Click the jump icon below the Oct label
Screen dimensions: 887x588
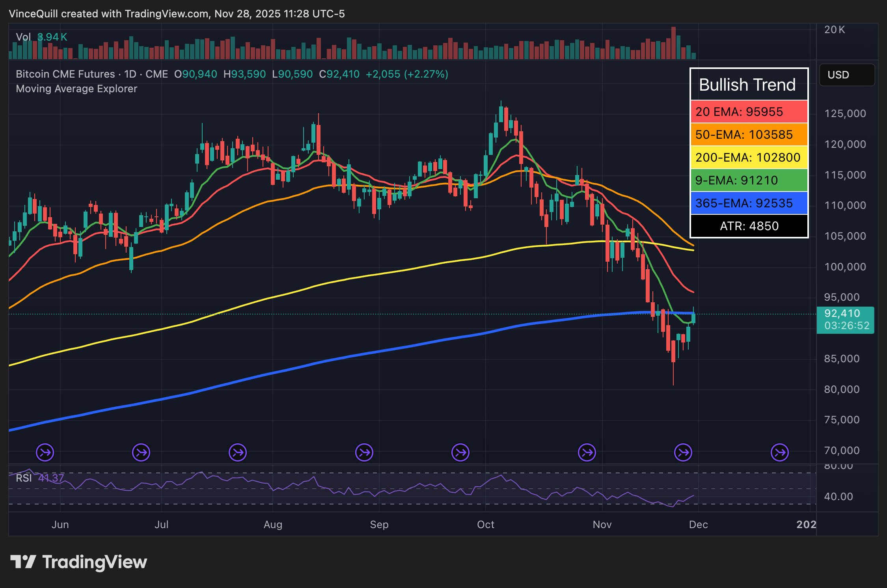460,452
